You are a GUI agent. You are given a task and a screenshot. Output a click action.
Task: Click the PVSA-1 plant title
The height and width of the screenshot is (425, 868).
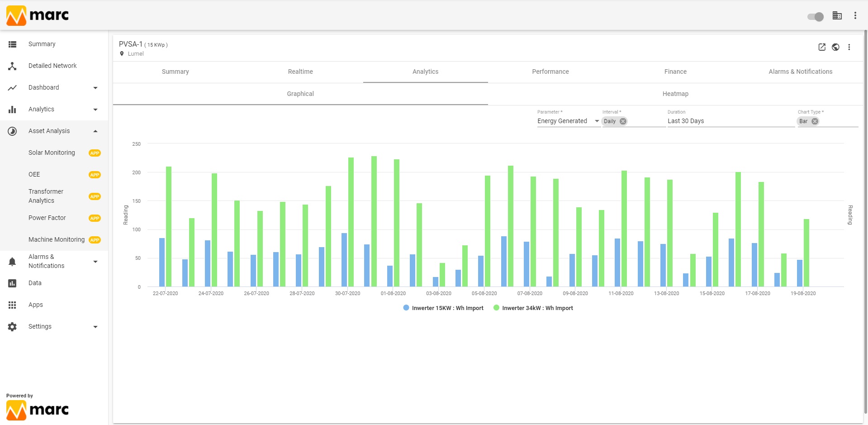pos(131,44)
